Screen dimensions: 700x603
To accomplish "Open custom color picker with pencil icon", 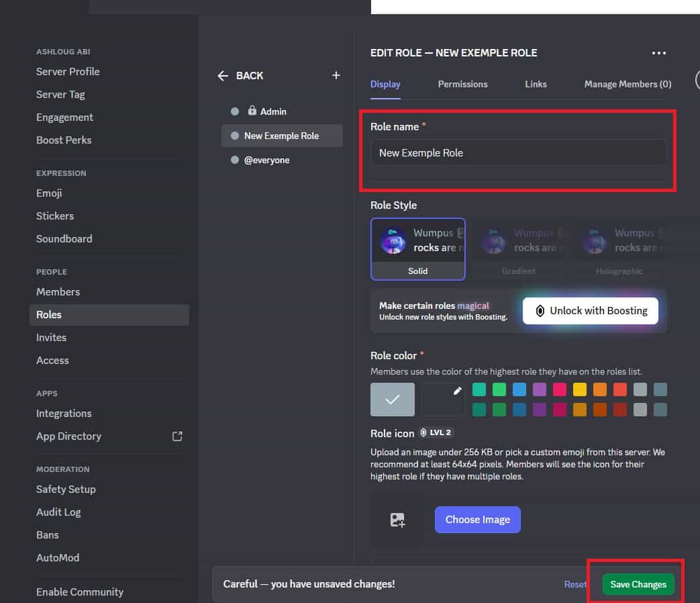I will (x=458, y=389).
